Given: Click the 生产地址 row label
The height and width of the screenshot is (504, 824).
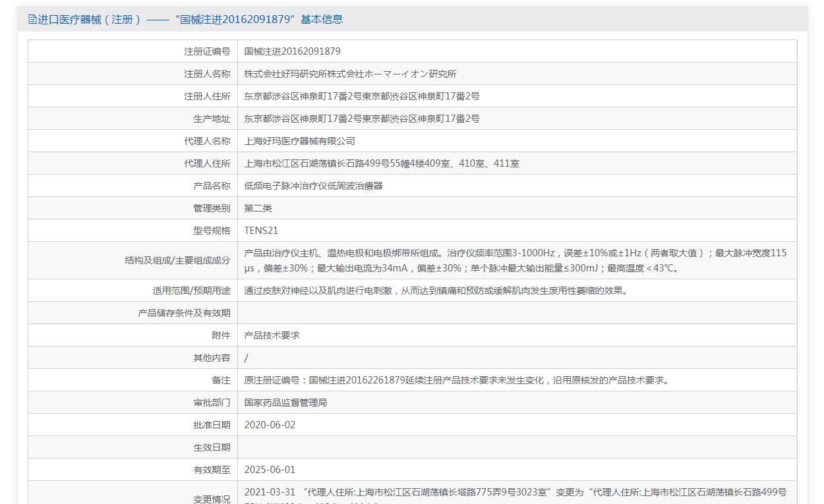Looking at the screenshot, I should [207, 119].
